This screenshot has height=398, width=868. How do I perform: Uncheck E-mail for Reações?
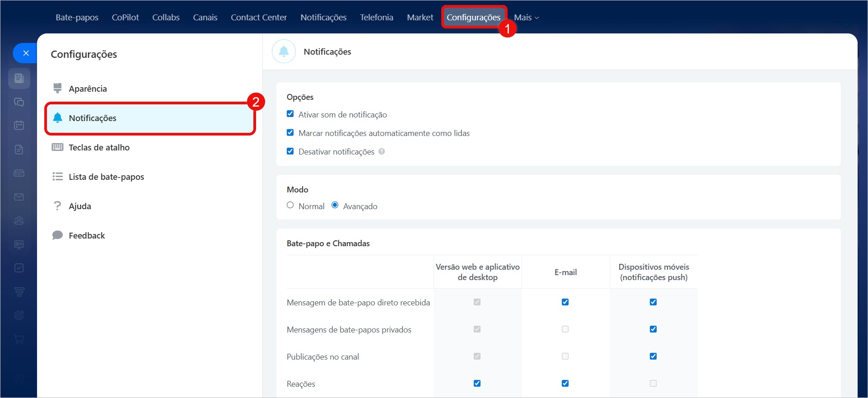(x=565, y=383)
